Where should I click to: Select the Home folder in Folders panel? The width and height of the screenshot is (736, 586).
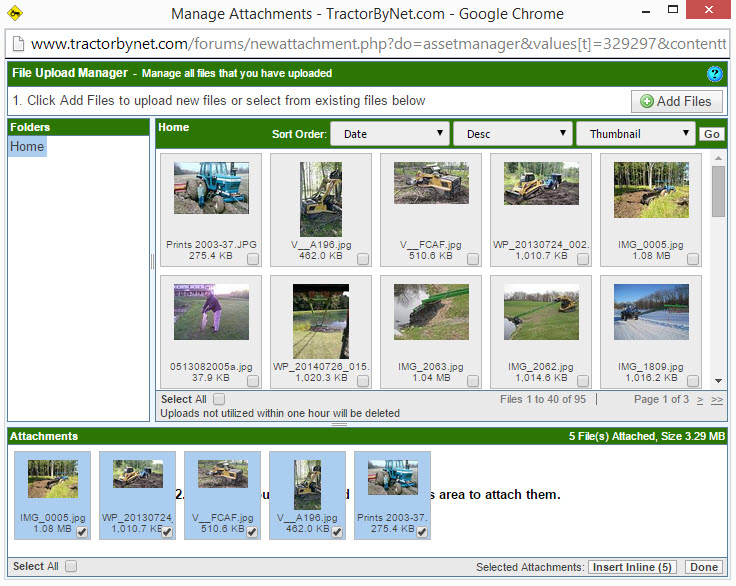tap(27, 146)
